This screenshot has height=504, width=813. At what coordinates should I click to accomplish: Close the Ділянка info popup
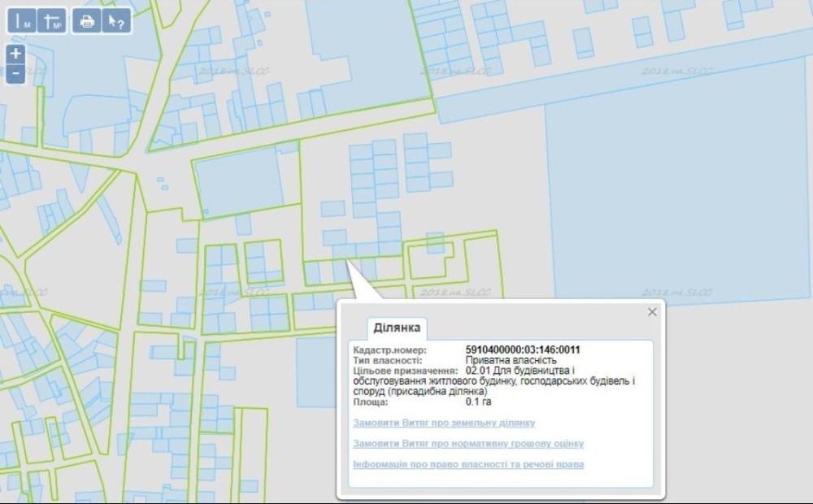(652, 311)
